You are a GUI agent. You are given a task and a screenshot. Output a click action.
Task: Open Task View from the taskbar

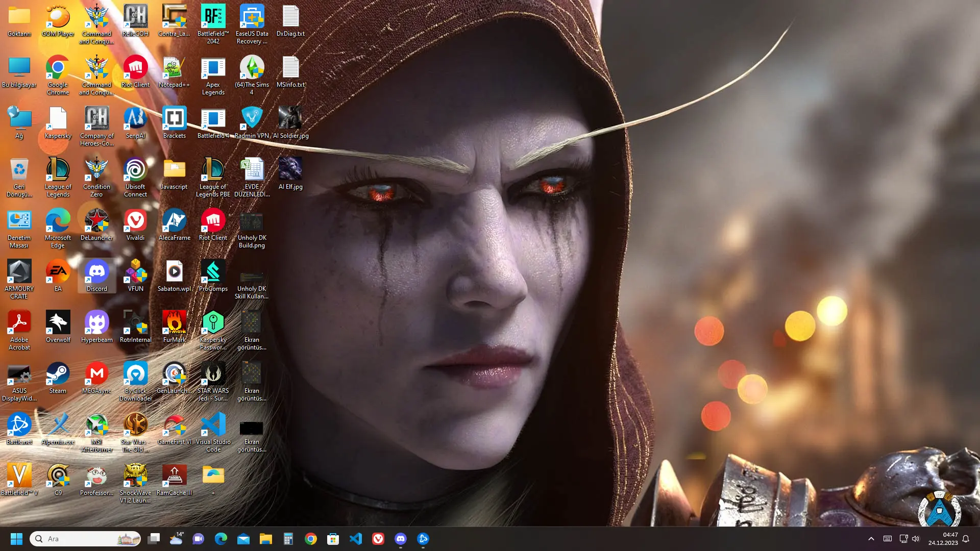point(154,539)
